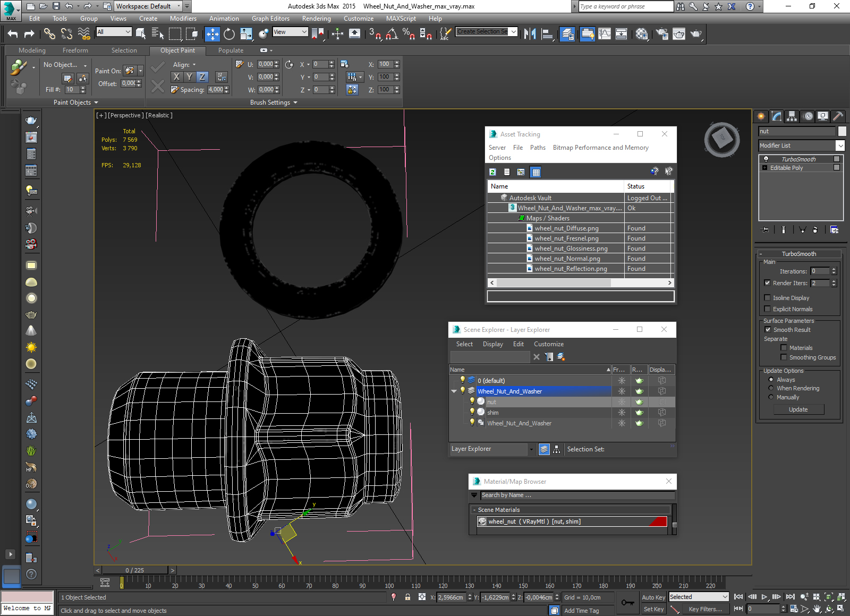Image resolution: width=850 pixels, height=616 pixels.
Task: Click the object color swatch beside nut name
Action: click(841, 131)
